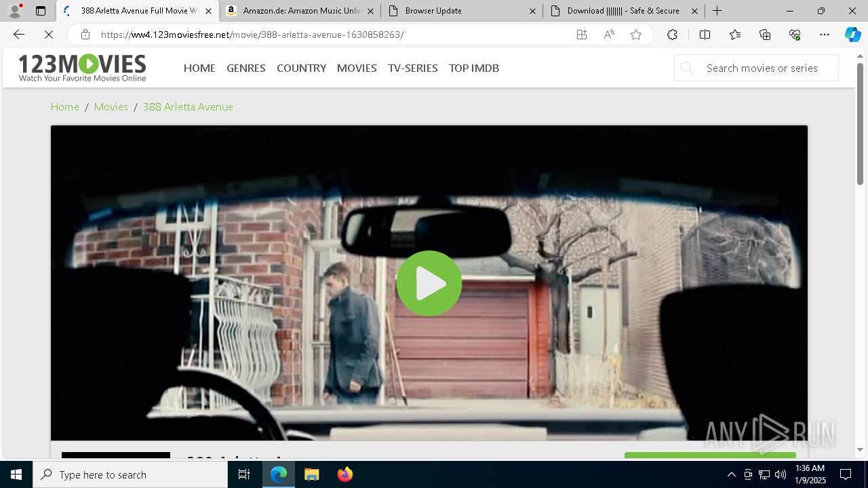Open the COUNTRY menu
Screen dimensions: 868x488
point(301,68)
